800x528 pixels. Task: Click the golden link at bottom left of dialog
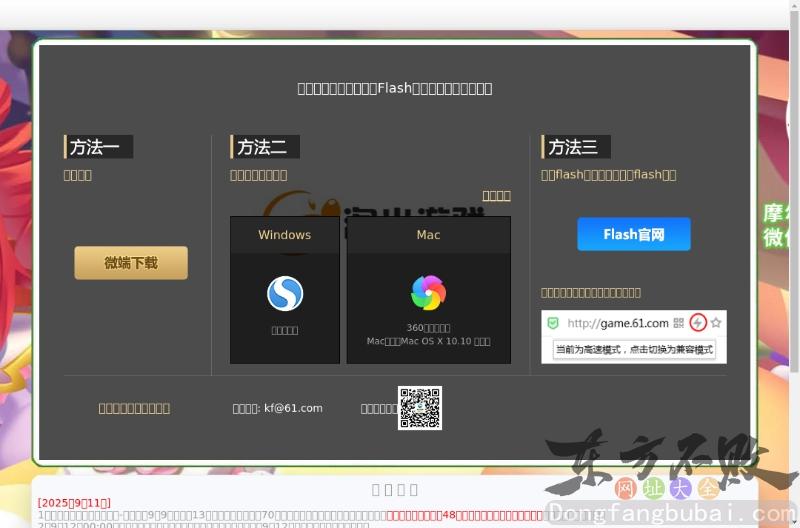[134, 408]
